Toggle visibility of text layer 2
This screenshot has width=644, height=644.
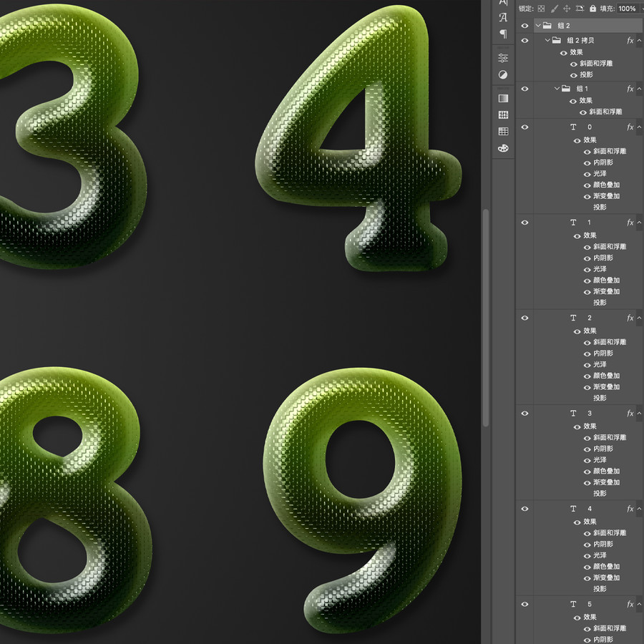[x=525, y=318]
